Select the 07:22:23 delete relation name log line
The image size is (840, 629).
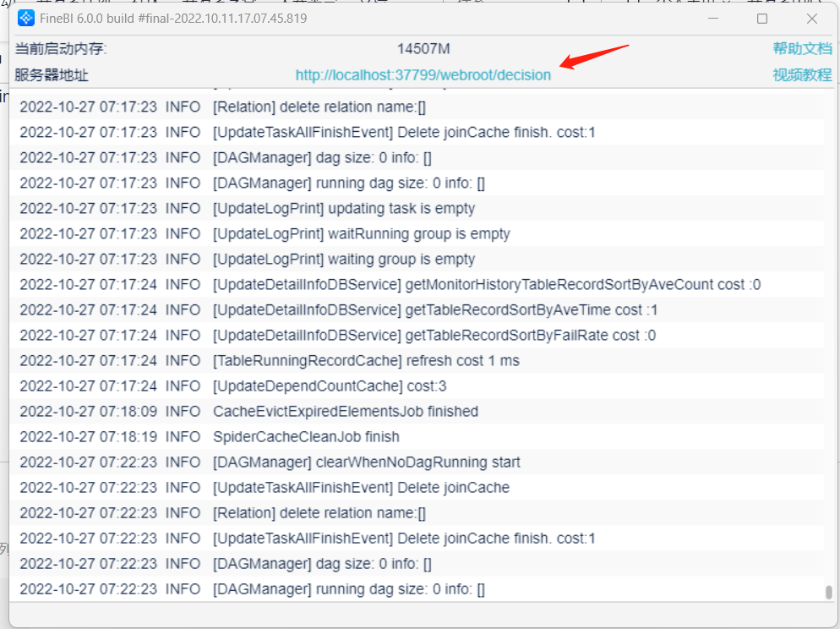point(417,512)
